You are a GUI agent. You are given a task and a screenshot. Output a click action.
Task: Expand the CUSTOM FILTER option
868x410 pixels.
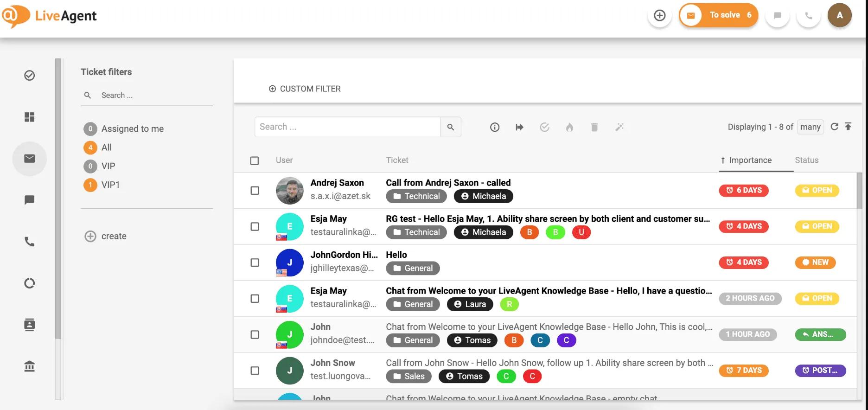coord(305,89)
